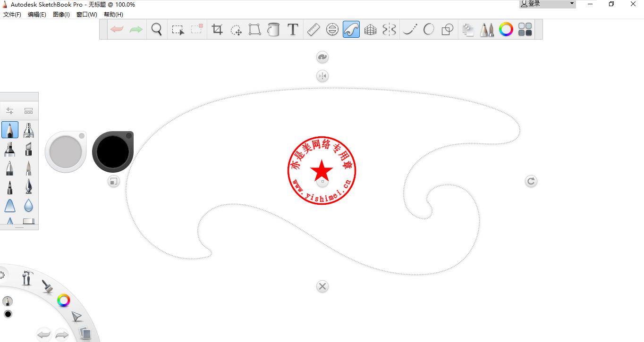Viewport: 644px width, 342px height.
Task: Click the Deselect selection icon
Action: coord(197,29)
